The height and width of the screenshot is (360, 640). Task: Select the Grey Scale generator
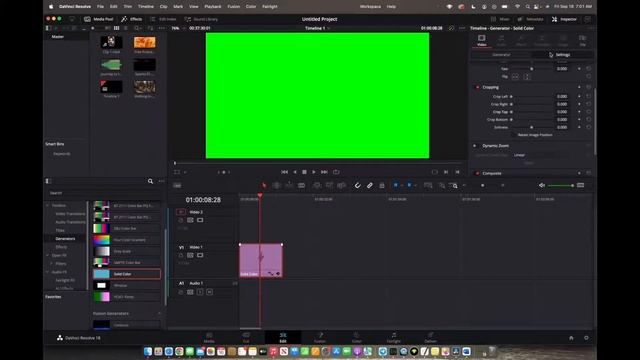(127, 251)
